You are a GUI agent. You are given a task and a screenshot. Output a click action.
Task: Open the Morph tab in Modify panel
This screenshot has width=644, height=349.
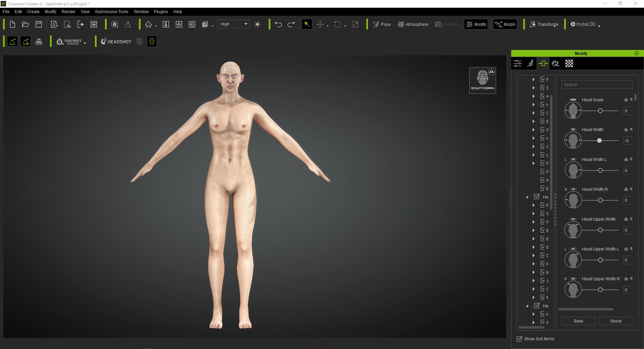click(543, 63)
